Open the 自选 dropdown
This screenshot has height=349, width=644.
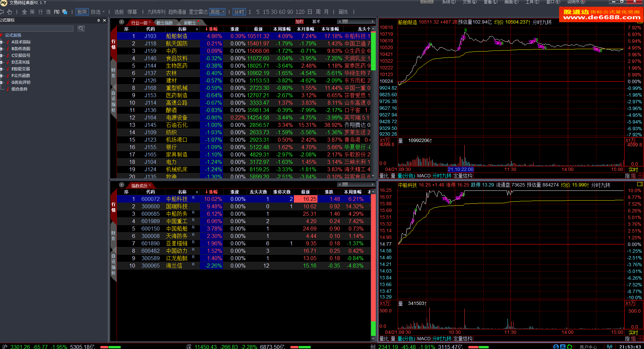click(98, 12)
